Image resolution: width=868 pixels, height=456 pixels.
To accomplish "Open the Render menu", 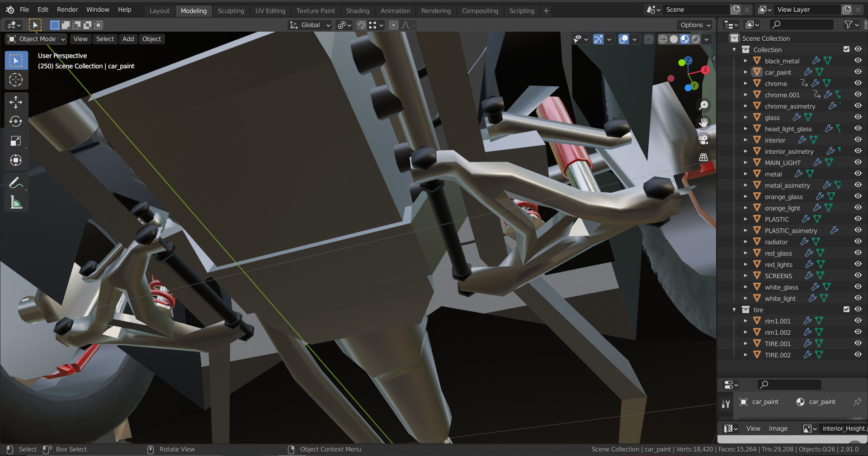I will coord(67,9).
